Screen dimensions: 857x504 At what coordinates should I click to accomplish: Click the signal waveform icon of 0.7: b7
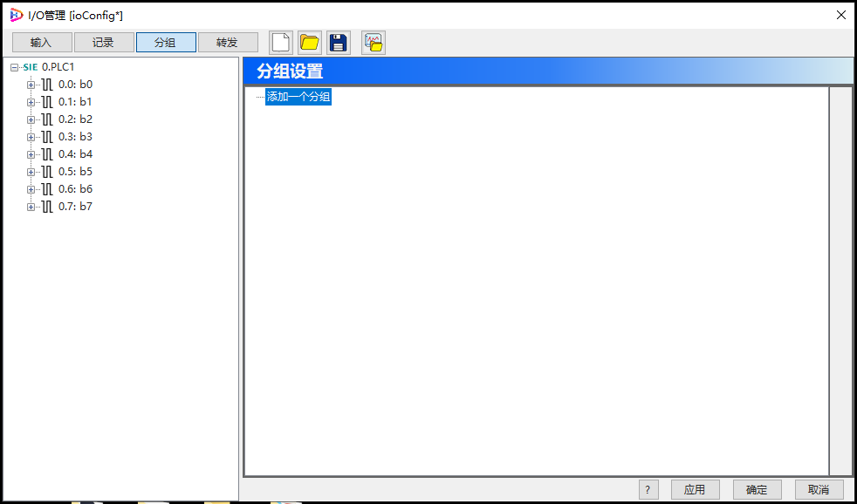pyautogui.click(x=47, y=207)
